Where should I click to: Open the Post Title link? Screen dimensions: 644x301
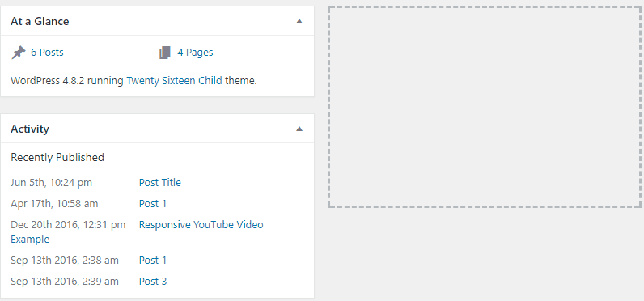pyautogui.click(x=160, y=182)
